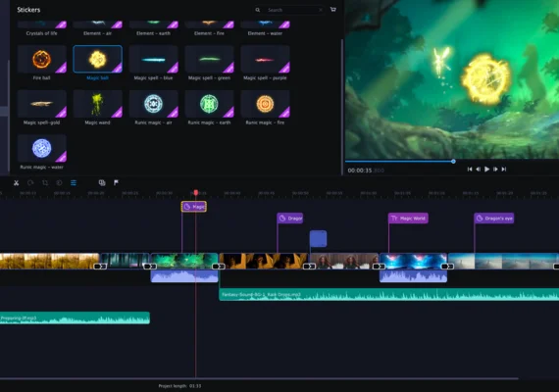Select the Fantasy-Sound Rain Drops audio track

pos(389,294)
